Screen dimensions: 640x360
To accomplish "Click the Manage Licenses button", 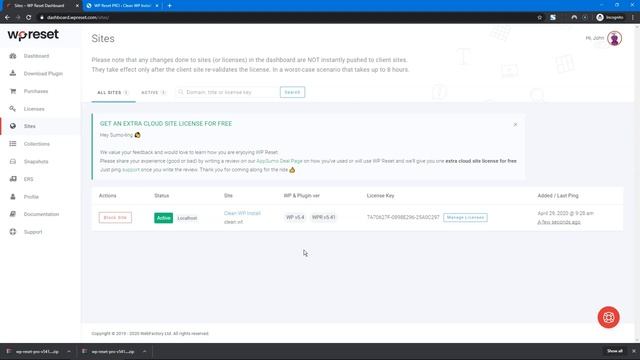I will [x=465, y=218].
